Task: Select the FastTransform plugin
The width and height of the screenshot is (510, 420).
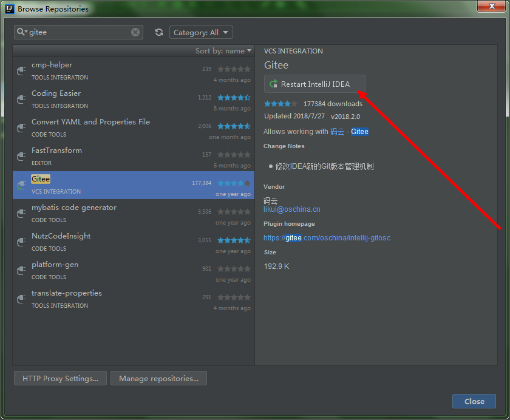Action: 134,157
